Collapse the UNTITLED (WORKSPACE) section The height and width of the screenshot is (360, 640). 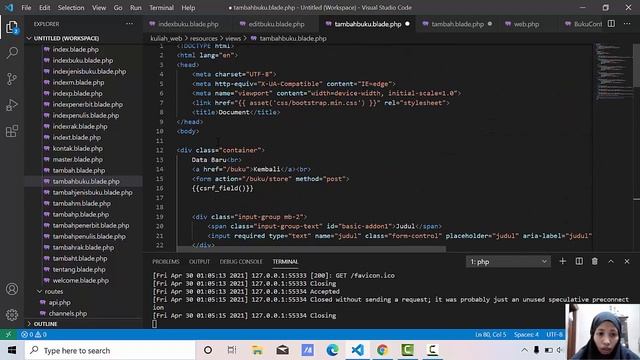tap(66, 38)
